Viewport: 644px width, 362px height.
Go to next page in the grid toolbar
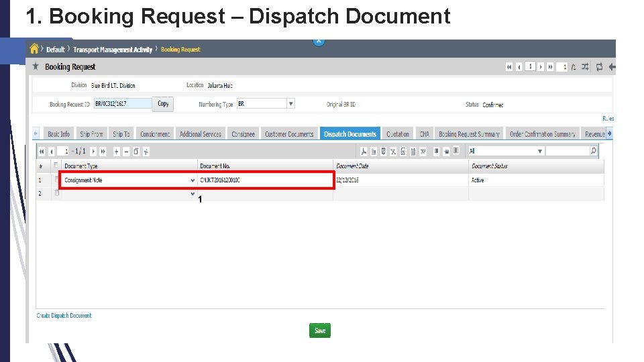point(93,152)
